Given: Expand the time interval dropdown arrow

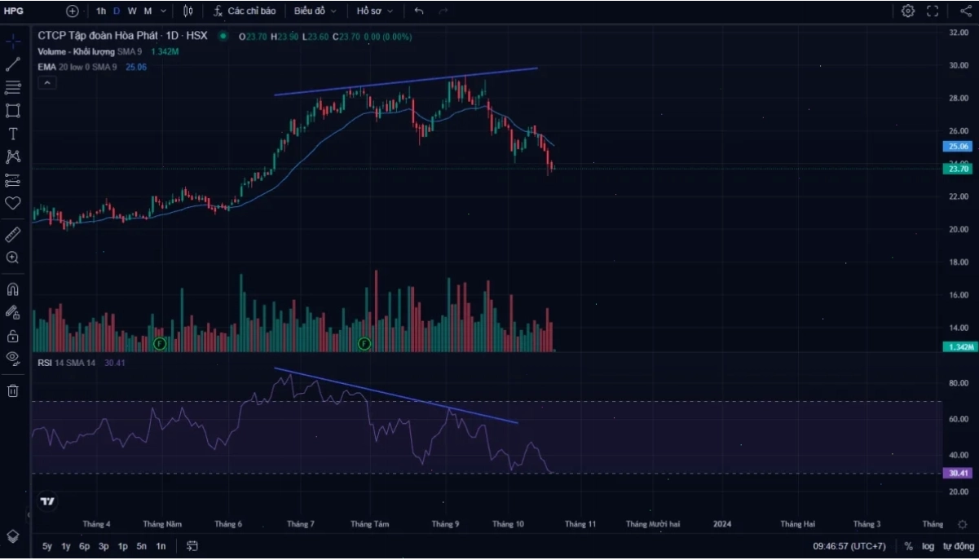Looking at the screenshot, I should pos(164,11).
